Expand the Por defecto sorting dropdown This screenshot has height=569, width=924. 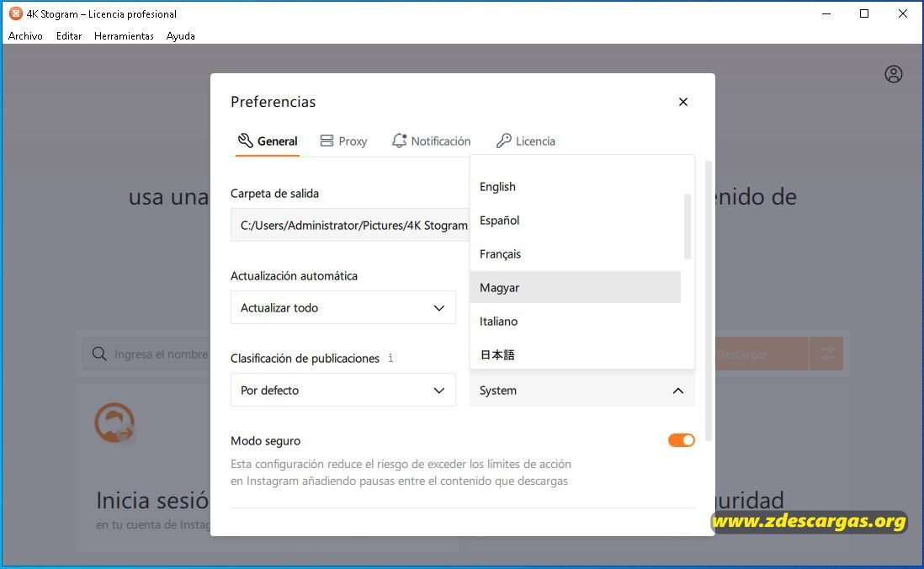[x=343, y=391]
